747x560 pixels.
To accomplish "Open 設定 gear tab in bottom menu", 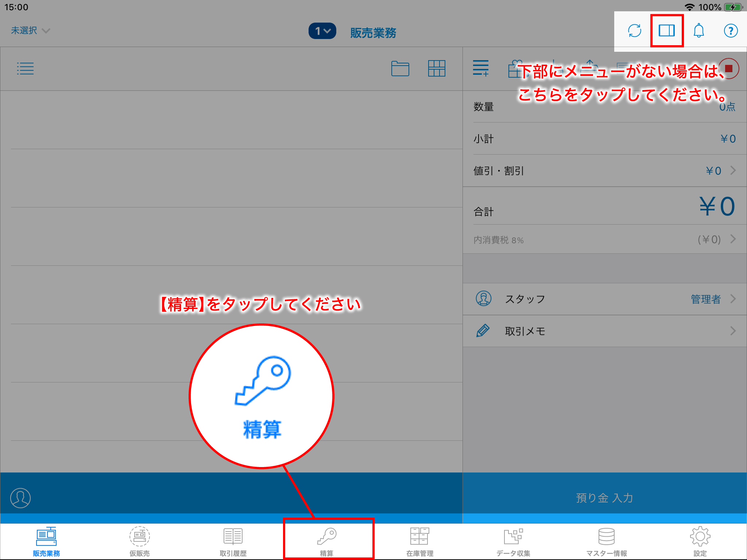I will (x=700, y=542).
